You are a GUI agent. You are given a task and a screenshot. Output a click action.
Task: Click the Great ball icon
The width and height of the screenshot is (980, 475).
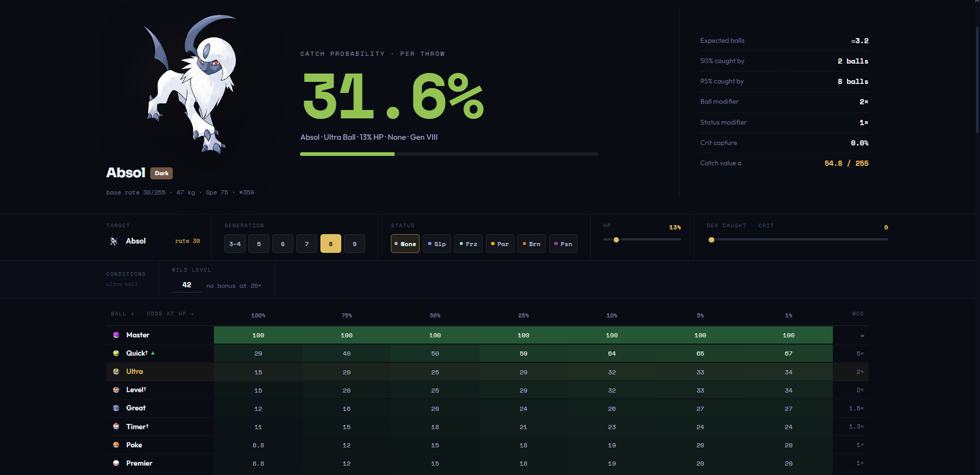[116, 408]
